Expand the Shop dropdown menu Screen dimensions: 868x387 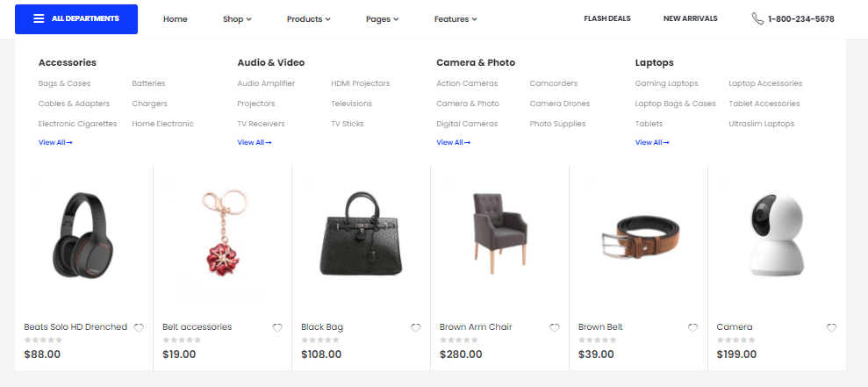click(237, 18)
